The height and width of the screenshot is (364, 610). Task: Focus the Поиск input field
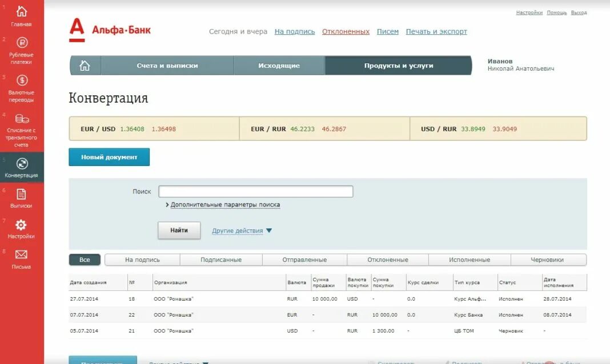[x=255, y=191]
